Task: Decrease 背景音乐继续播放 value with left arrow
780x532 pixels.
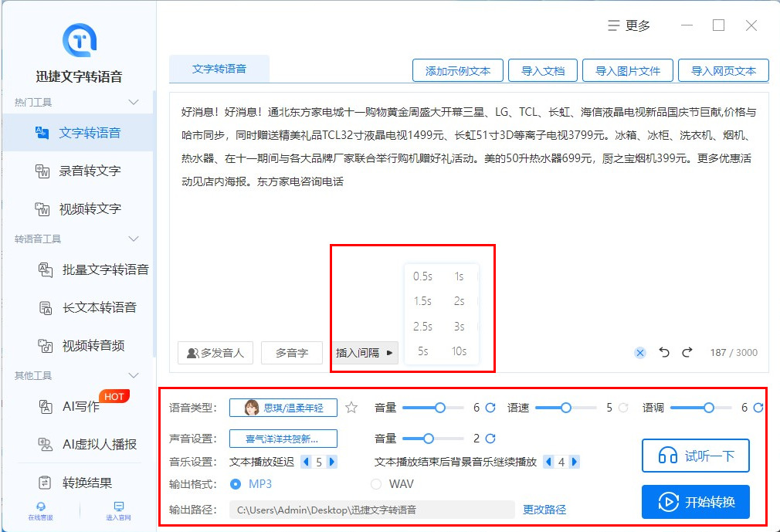Action: tap(548, 462)
